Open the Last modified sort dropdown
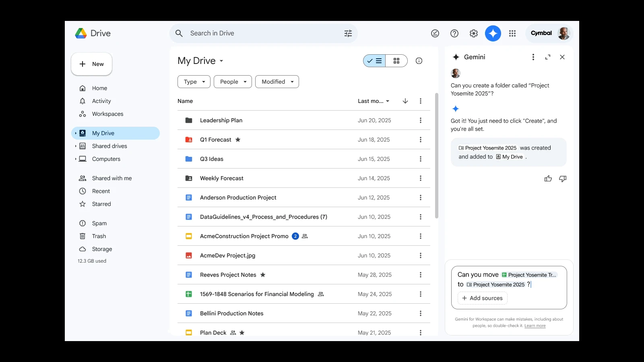Viewport: 644px width, 362px height. coord(374,101)
